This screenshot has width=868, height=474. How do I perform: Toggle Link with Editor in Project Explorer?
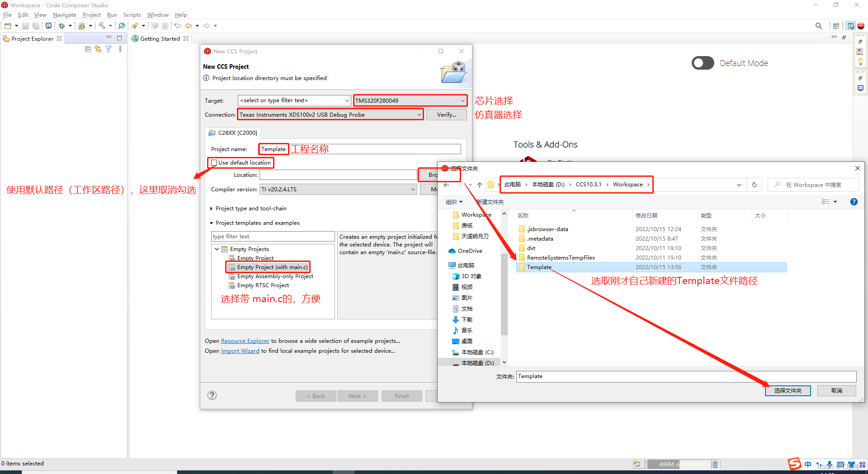click(x=98, y=49)
